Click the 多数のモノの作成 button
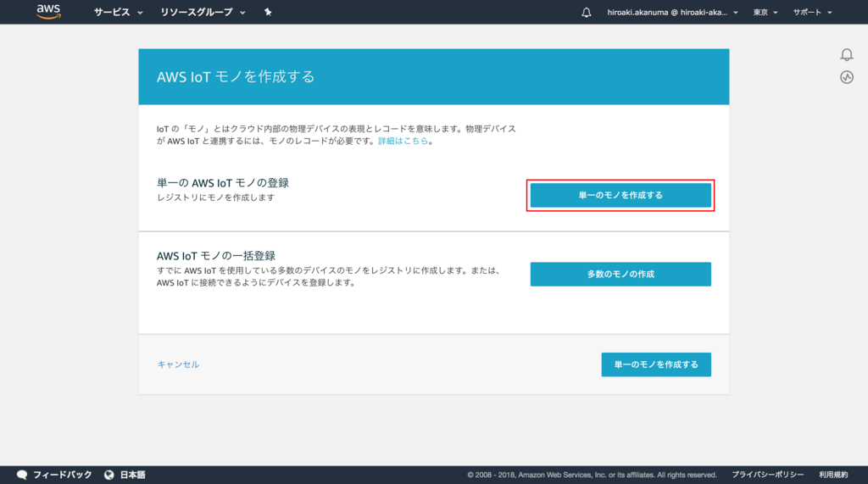 tap(620, 274)
